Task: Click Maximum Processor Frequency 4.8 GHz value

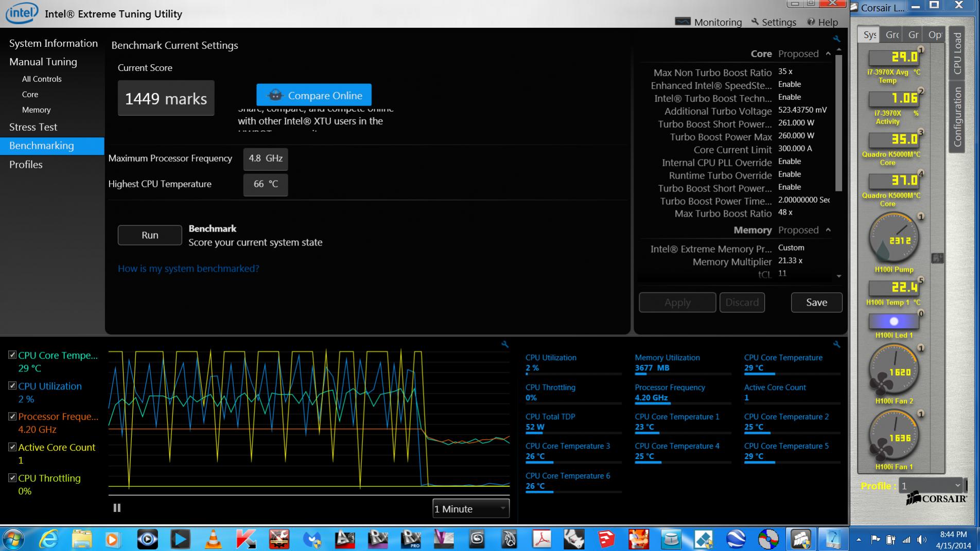Action: point(266,158)
